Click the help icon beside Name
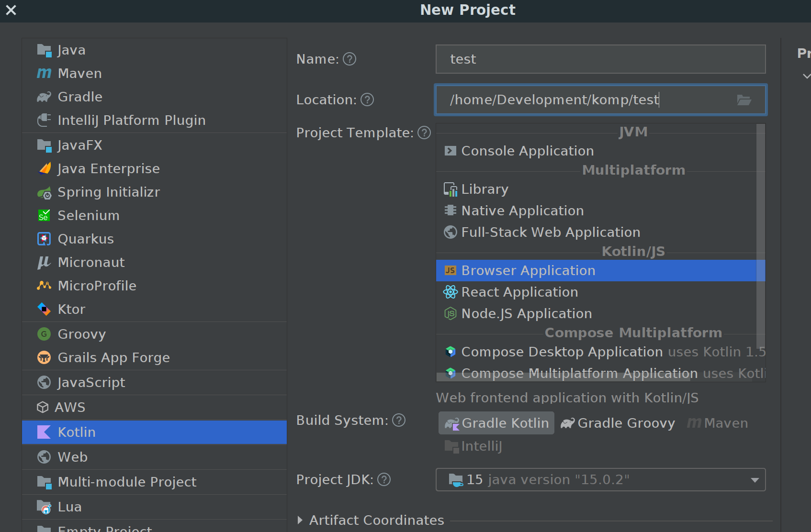Screen dimensions: 811x532 tap(349, 59)
